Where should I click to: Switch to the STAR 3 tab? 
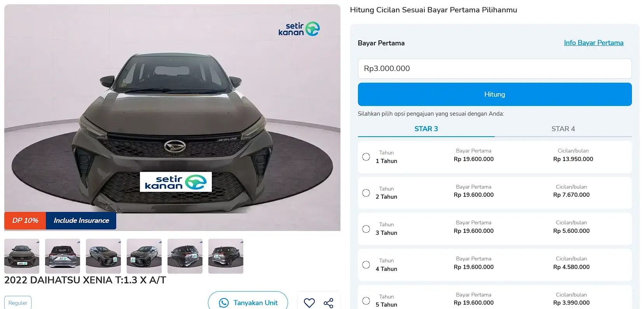426,129
